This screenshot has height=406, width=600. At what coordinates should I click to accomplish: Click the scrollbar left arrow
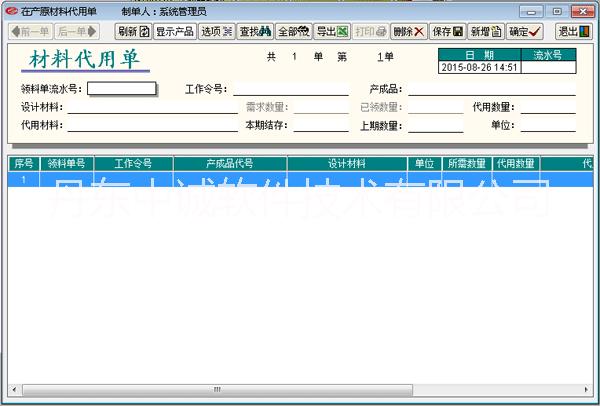click(x=14, y=390)
